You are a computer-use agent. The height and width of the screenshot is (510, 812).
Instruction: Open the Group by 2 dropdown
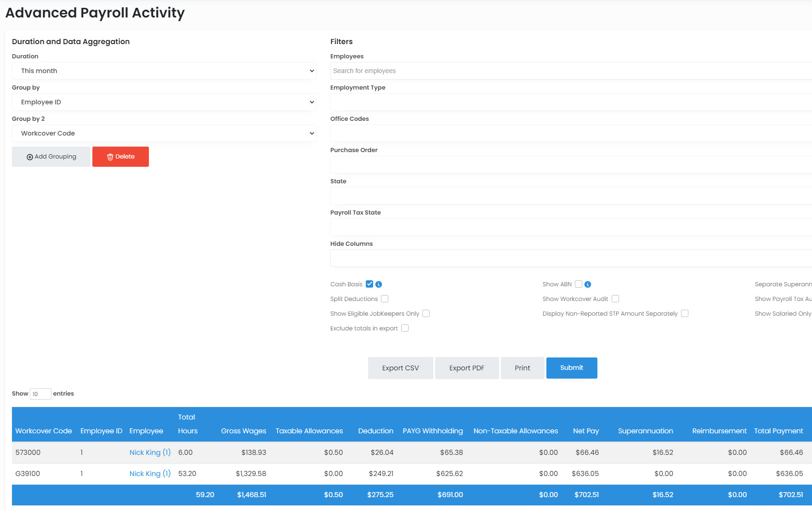[x=164, y=133]
